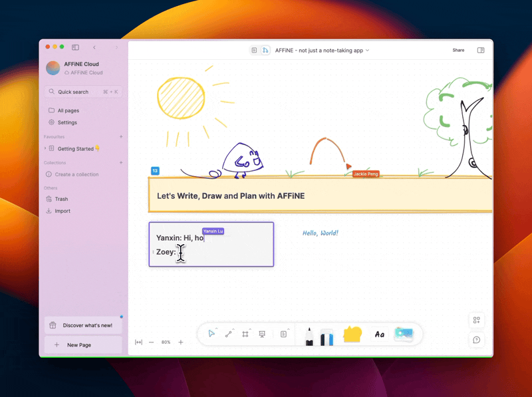Choose the Frame tool
Image resolution: width=532 pixels, height=397 pixels.
pos(245,334)
